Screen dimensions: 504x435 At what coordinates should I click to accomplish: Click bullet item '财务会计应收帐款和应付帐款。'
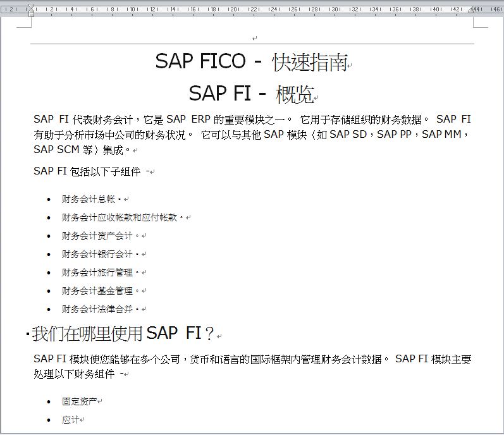coord(123,217)
